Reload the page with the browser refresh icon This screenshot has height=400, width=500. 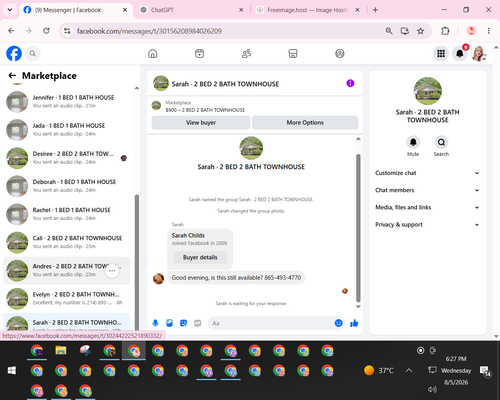(46, 31)
